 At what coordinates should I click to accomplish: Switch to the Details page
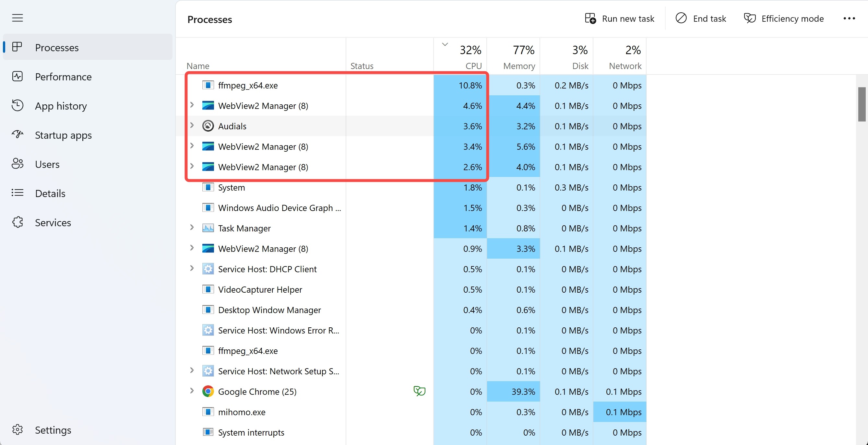point(88,193)
